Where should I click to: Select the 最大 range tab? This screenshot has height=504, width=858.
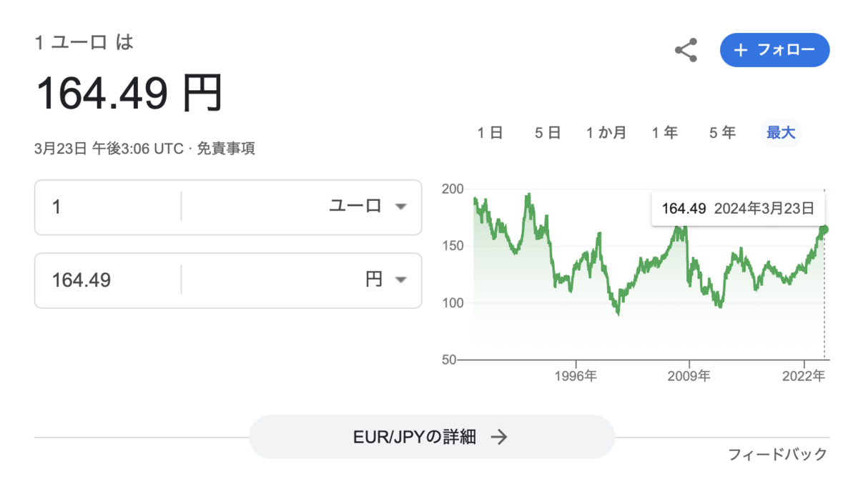tap(781, 132)
